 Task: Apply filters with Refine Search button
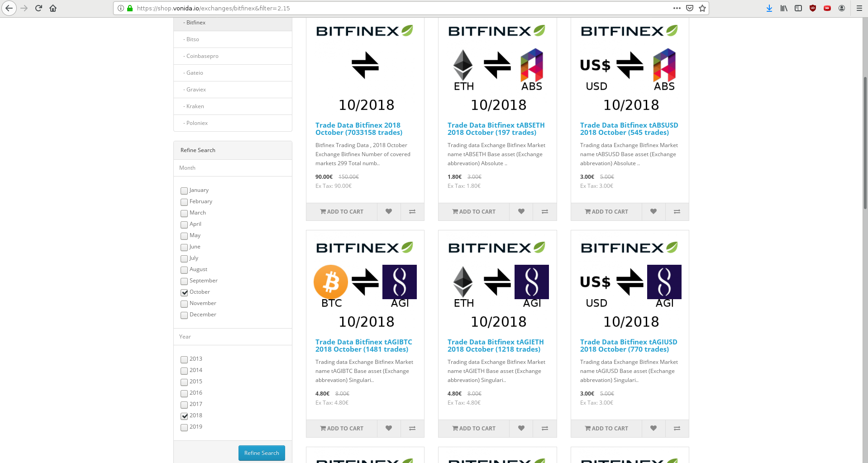coord(262,453)
